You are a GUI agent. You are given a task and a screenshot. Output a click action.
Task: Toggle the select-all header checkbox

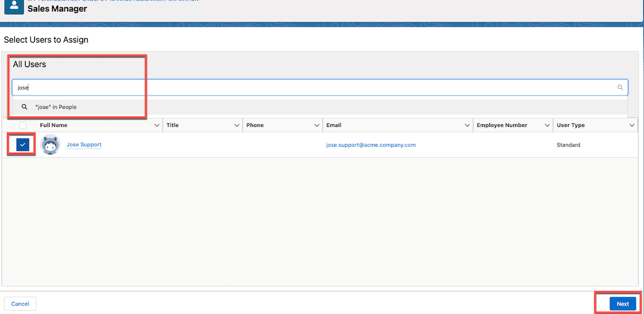click(x=23, y=125)
